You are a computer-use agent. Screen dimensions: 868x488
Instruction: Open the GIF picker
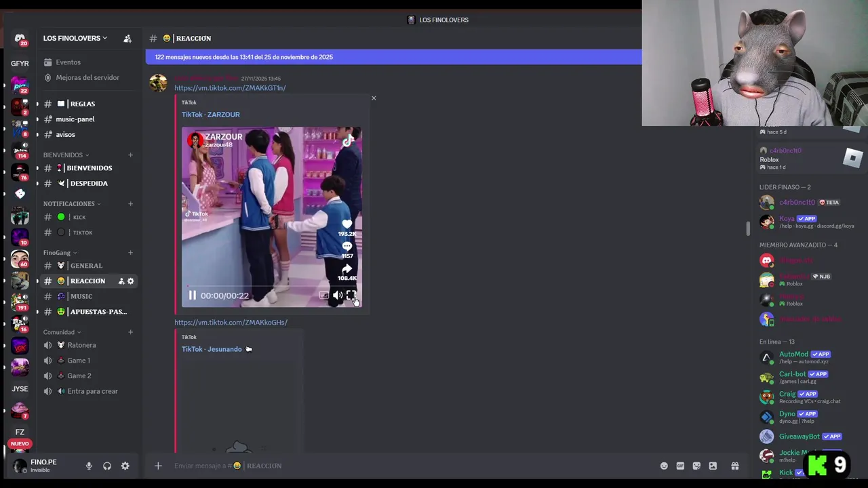(680, 466)
